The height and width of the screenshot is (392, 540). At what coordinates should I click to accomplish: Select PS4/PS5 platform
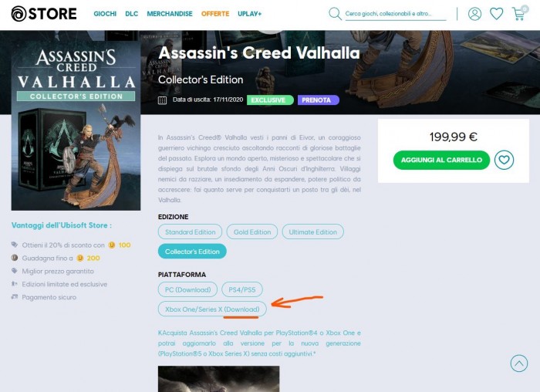242,289
